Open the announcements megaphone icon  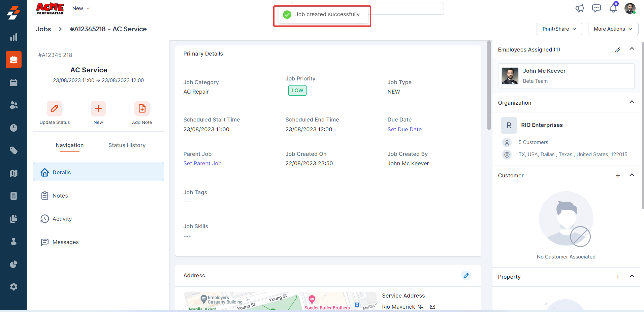[579, 8]
